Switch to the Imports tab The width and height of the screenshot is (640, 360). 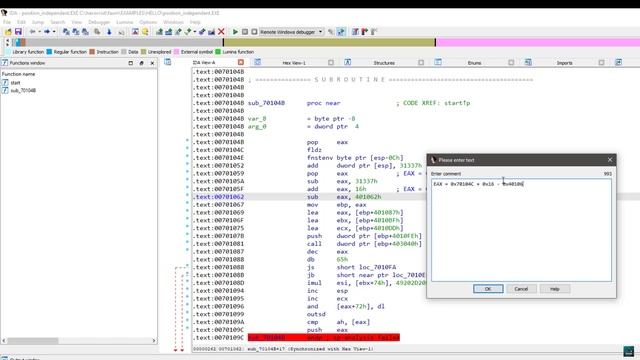coord(564,63)
